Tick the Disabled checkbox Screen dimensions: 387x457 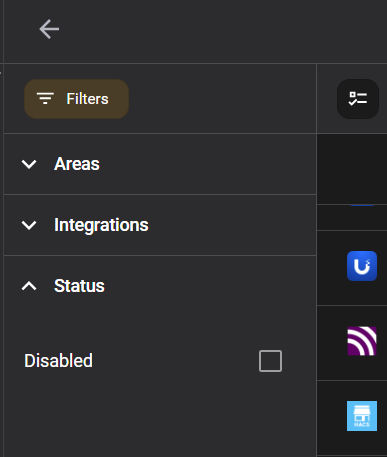pos(270,361)
